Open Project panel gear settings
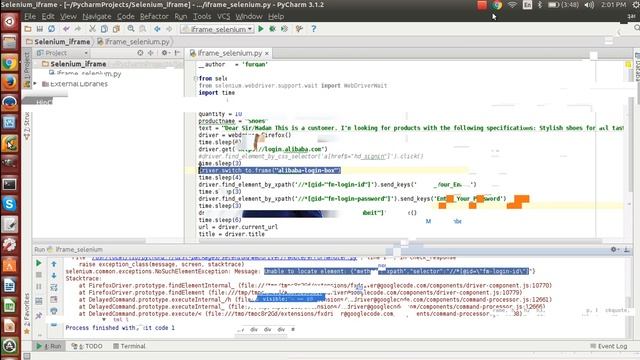Screen dimensions: 640x360 click(x=164, y=53)
